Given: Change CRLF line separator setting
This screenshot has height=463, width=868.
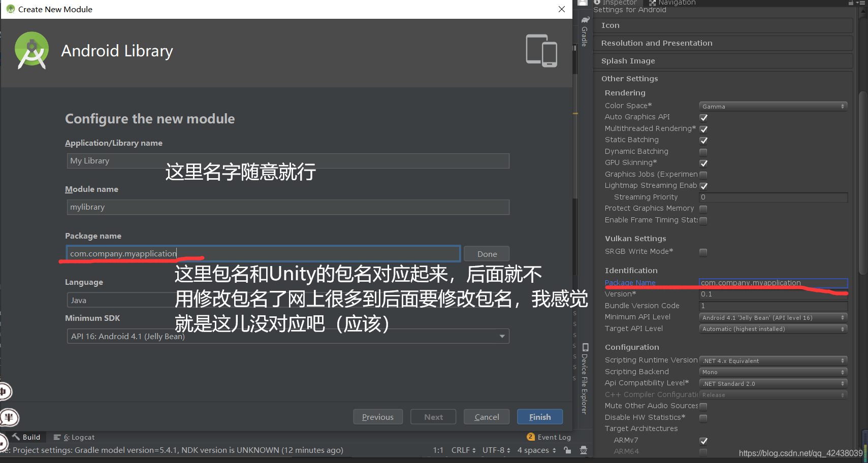Looking at the screenshot, I should point(463,450).
